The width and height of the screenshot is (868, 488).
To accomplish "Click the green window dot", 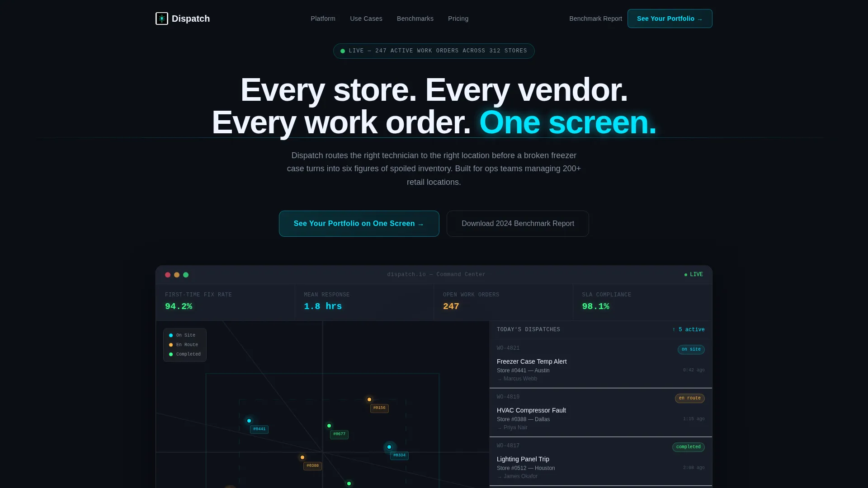I will [186, 275].
